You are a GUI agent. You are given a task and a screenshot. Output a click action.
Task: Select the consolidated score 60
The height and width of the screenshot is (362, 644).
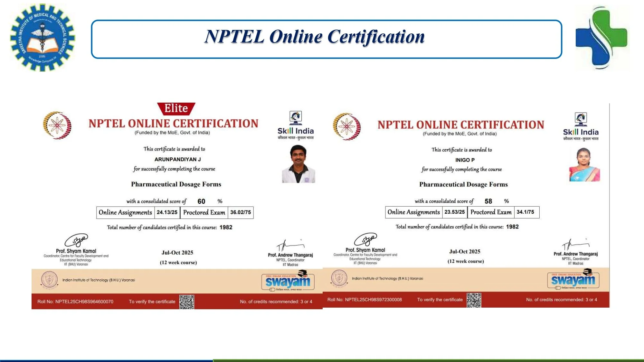201,201
